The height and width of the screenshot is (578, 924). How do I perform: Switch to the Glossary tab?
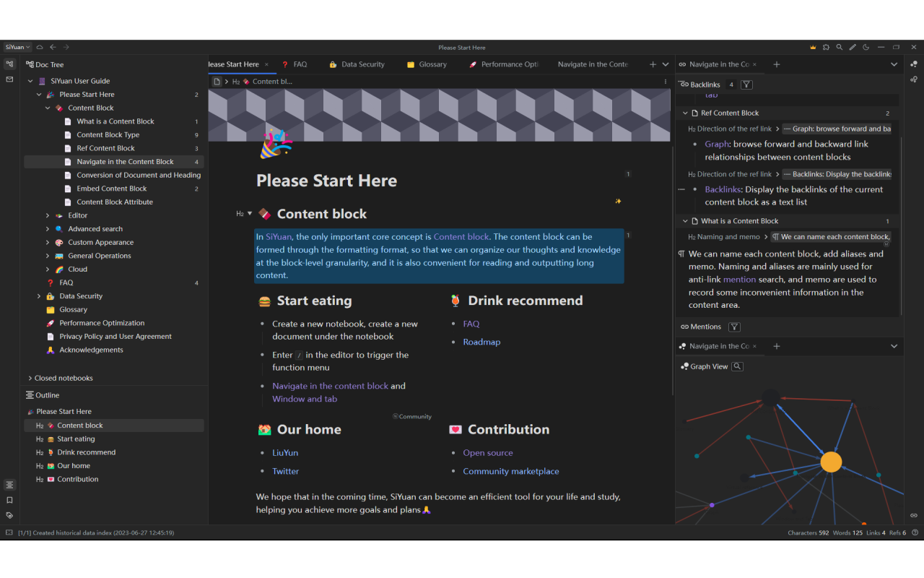tap(432, 64)
